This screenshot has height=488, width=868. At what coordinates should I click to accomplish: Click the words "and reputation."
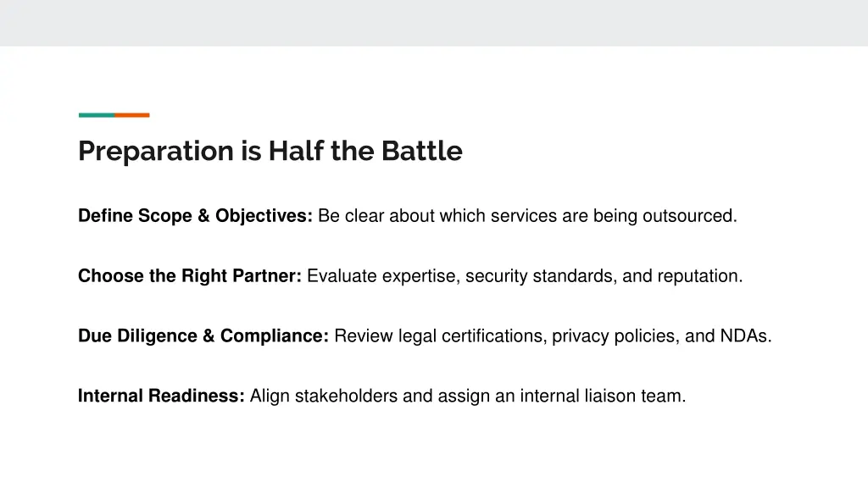pos(682,275)
